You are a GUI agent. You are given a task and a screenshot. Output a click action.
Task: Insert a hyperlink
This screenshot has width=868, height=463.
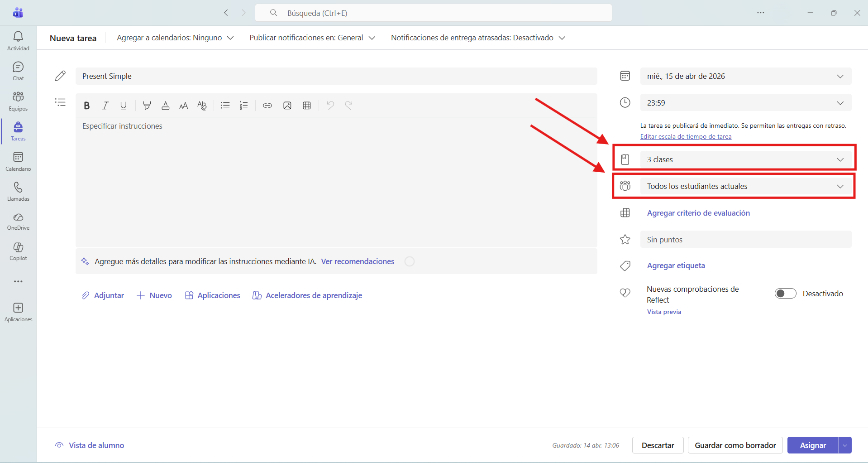(267, 106)
